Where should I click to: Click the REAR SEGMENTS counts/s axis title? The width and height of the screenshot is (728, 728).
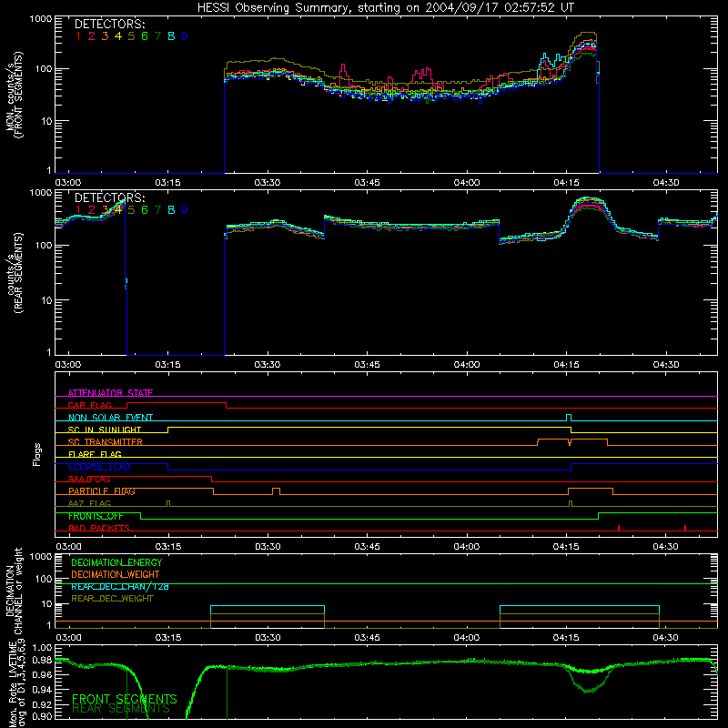pos(15,273)
